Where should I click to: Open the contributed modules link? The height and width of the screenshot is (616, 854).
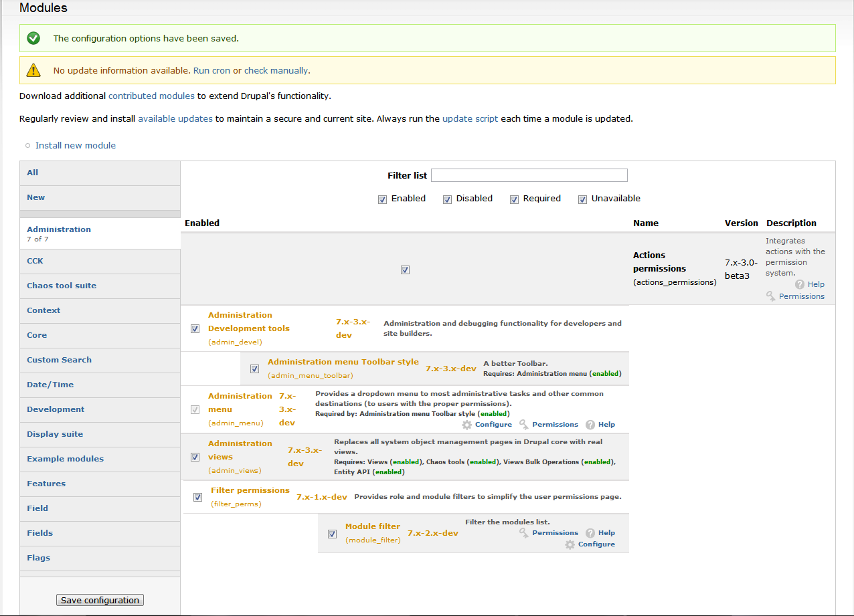pyautogui.click(x=151, y=96)
